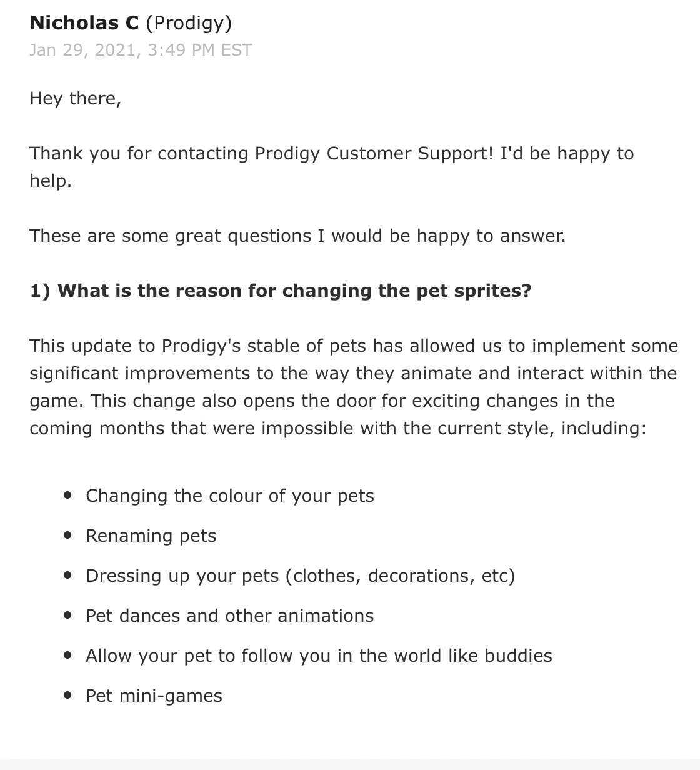Click the sender name Nicholas C
The width and height of the screenshot is (700, 770).
click(84, 23)
